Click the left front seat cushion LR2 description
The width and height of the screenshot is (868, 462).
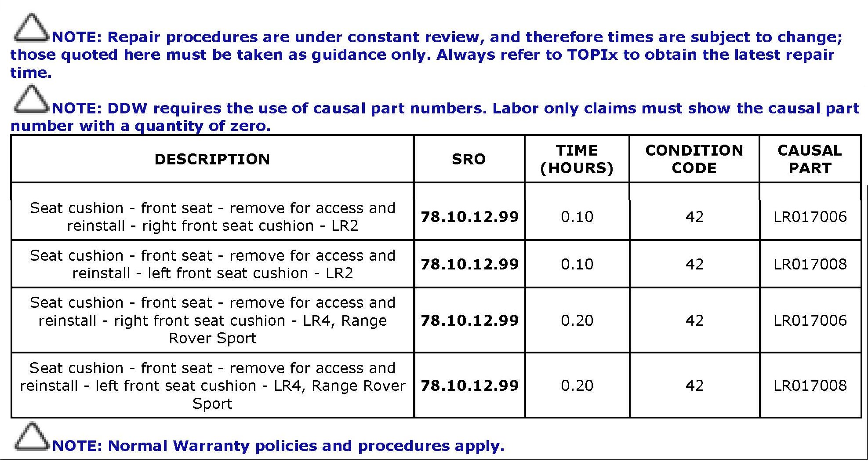(x=212, y=264)
